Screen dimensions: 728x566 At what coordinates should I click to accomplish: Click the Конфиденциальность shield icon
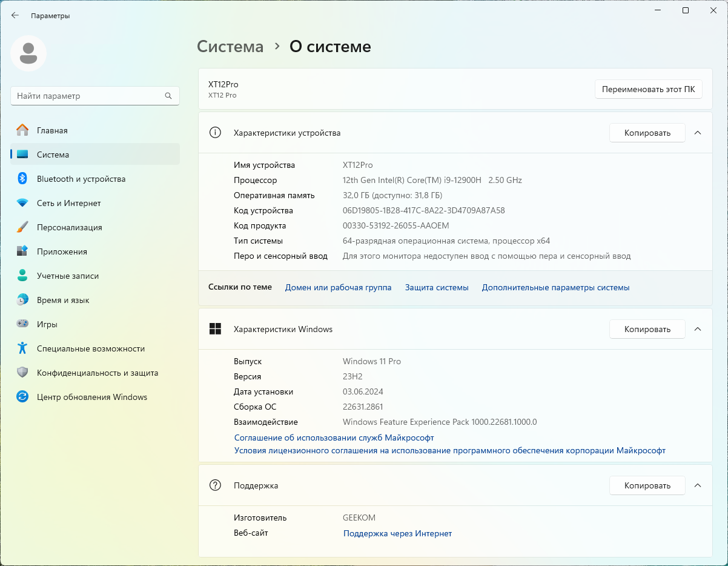(x=22, y=373)
